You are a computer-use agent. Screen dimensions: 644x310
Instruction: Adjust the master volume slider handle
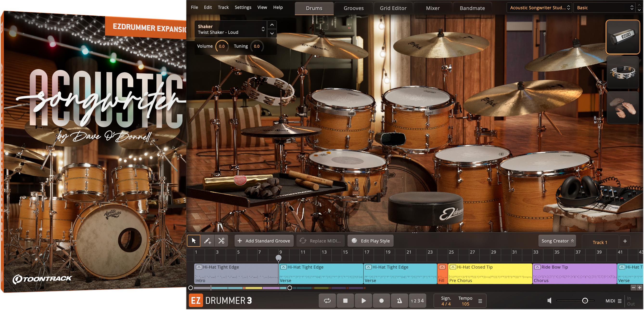(x=585, y=301)
